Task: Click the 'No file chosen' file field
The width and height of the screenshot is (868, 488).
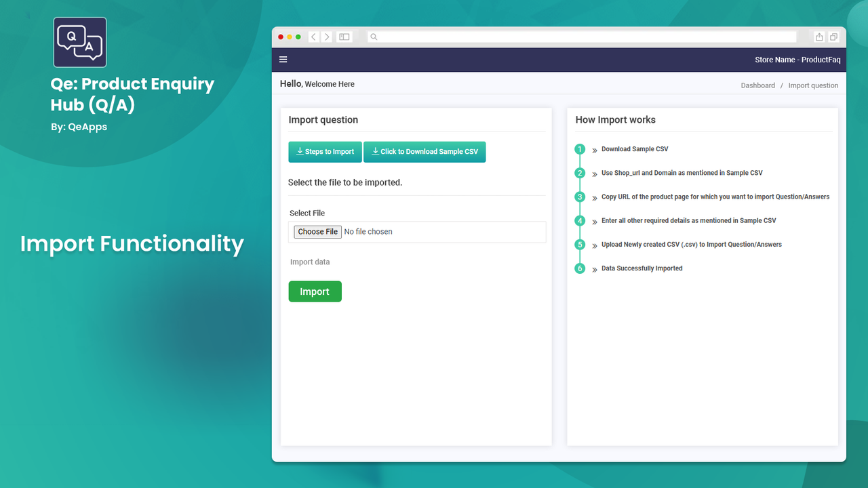Action: [417, 232]
